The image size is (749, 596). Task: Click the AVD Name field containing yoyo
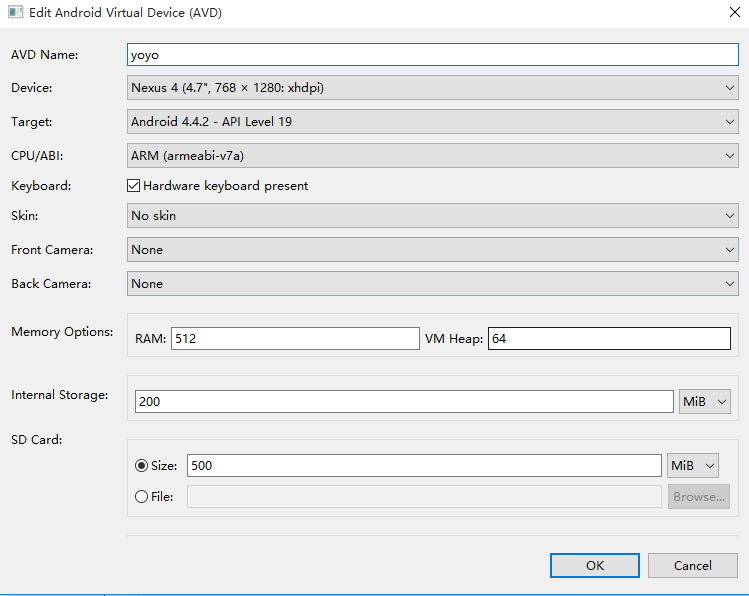click(x=433, y=54)
